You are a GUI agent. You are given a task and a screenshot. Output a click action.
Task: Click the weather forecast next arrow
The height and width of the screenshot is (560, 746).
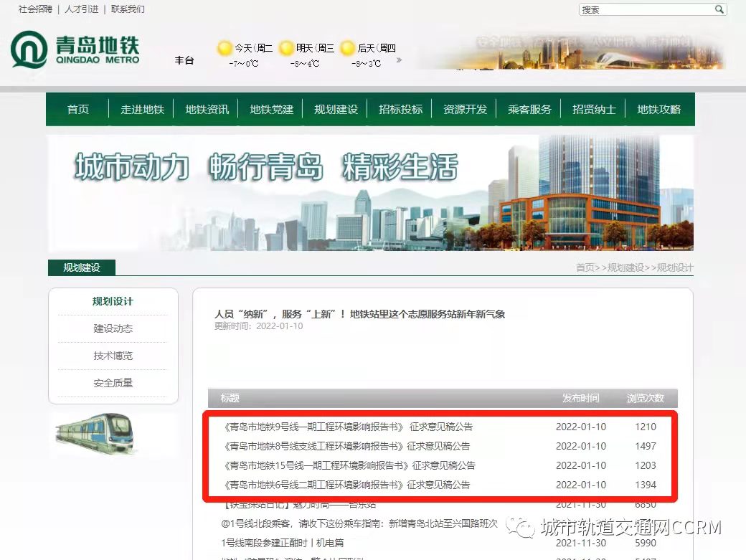coord(400,60)
